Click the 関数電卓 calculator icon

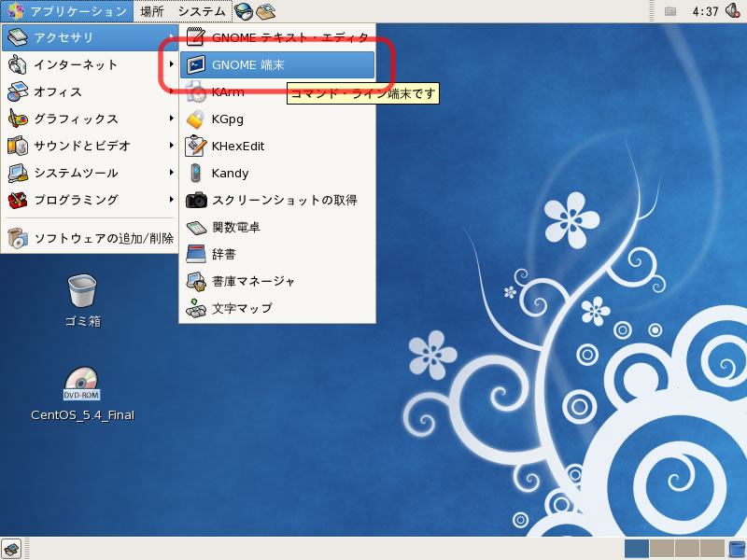pos(196,228)
